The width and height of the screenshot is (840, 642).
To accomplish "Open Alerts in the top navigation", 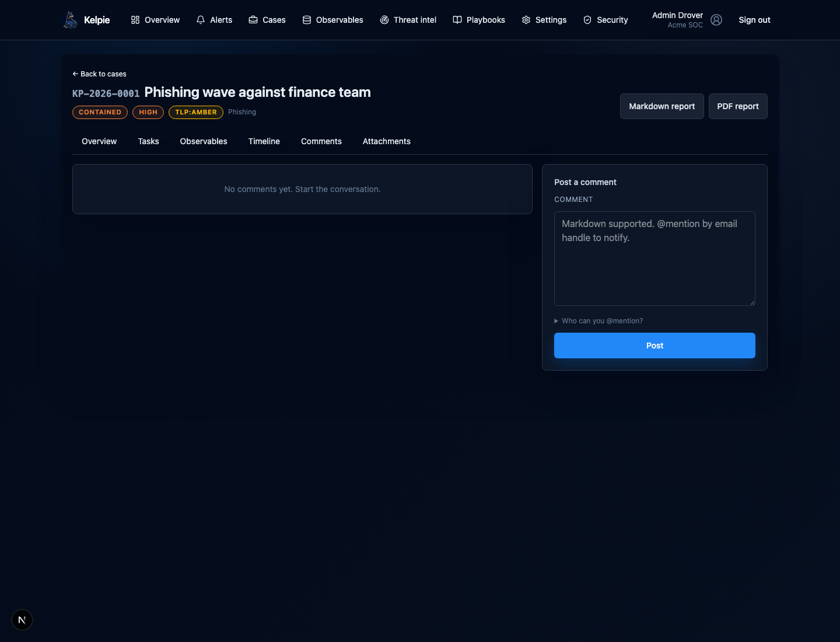I will [214, 20].
